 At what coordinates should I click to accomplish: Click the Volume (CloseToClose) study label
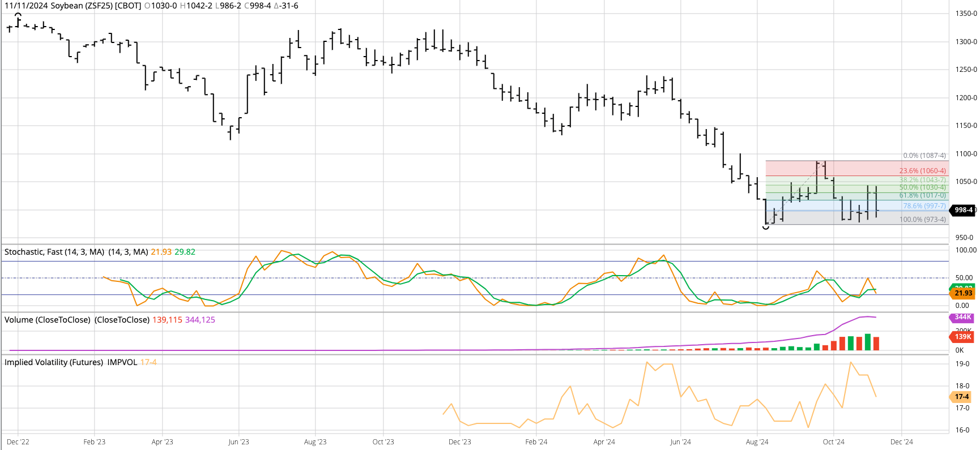(48, 320)
